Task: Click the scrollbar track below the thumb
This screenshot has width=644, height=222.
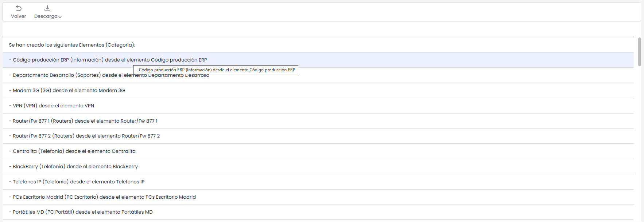Action: coord(639,146)
